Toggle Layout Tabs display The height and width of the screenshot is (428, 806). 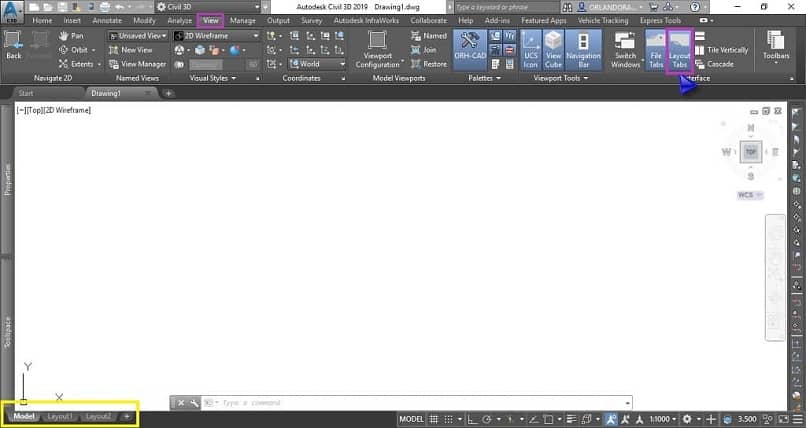pyautogui.click(x=680, y=50)
